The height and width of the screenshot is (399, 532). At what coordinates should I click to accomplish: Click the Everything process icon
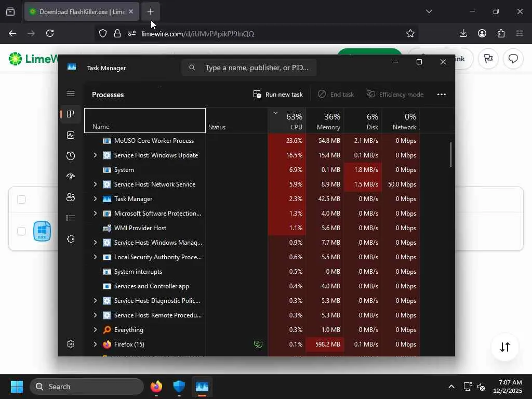[107, 330]
